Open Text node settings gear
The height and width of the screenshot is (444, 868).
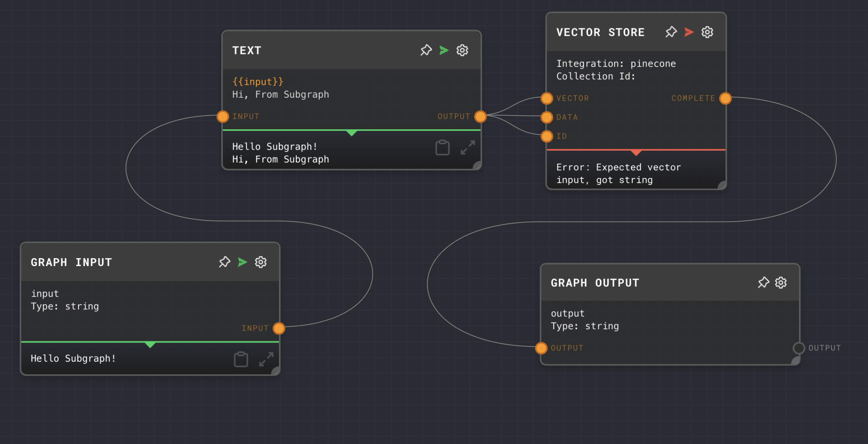pos(462,50)
